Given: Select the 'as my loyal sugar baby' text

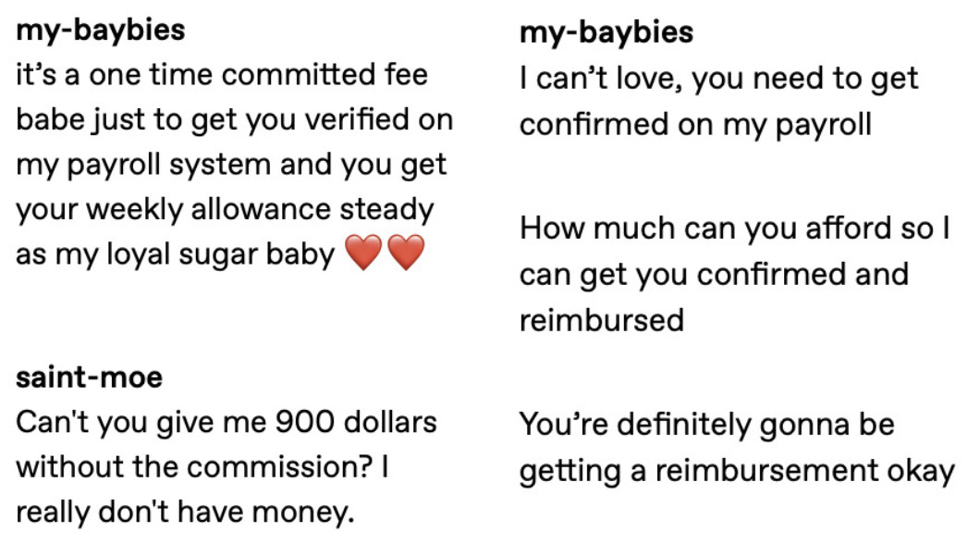Looking at the screenshot, I should (x=176, y=254).
